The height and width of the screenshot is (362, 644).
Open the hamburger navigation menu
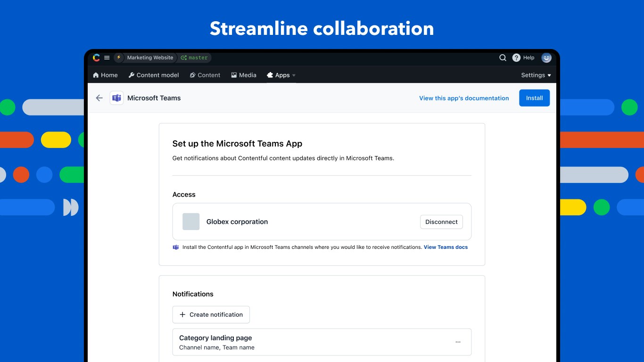(x=107, y=58)
